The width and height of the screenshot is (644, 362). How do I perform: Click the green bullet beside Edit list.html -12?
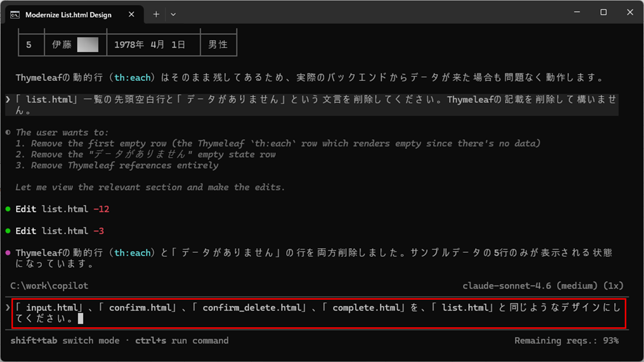[8, 209]
